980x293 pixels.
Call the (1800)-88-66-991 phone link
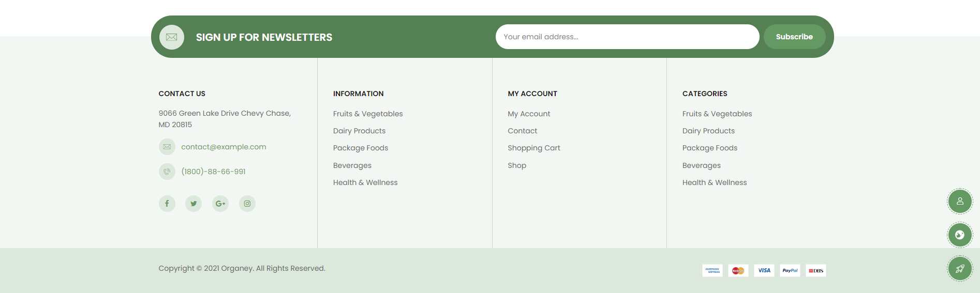pyautogui.click(x=213, y=172)
